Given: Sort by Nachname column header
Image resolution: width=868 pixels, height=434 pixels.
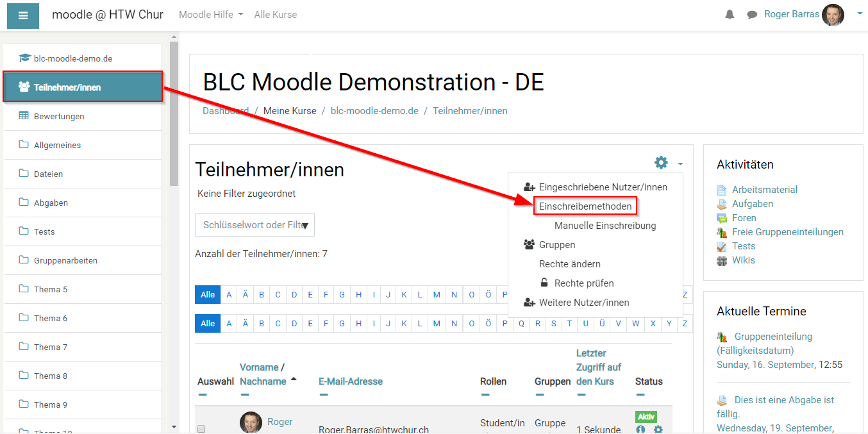Looking at the screenshot, I should [x=263, y=381].
